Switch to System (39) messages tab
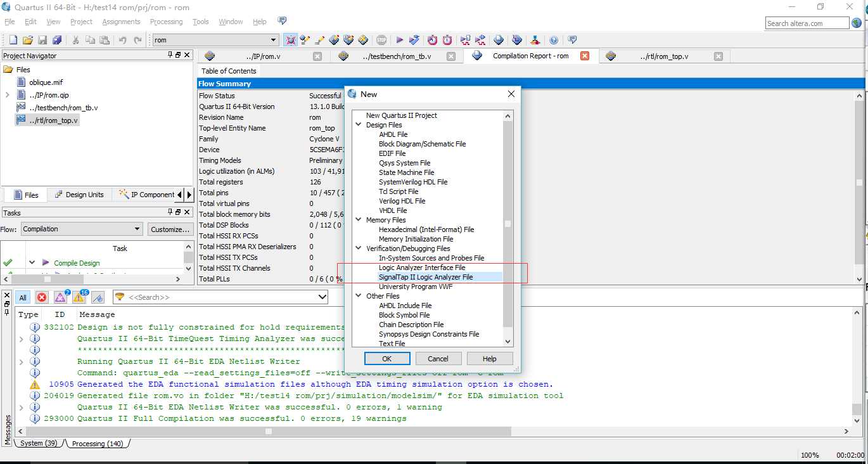Image resolution: width=868 pixels, height=464 pixels. click(39, 443)
